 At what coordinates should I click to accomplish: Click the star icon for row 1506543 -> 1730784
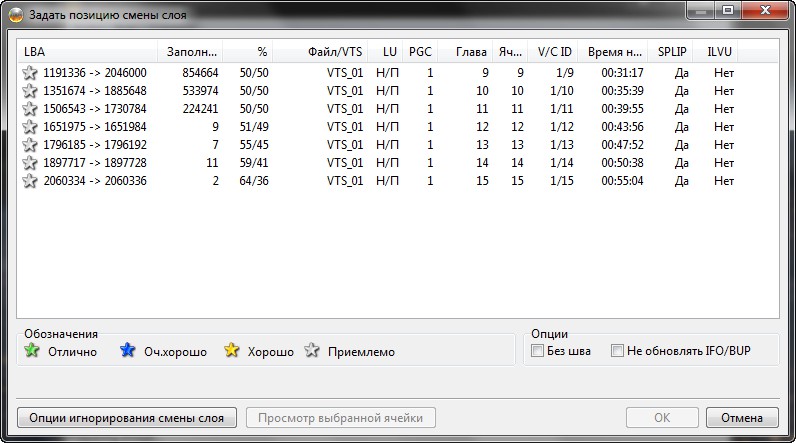(x=30, y=109)
